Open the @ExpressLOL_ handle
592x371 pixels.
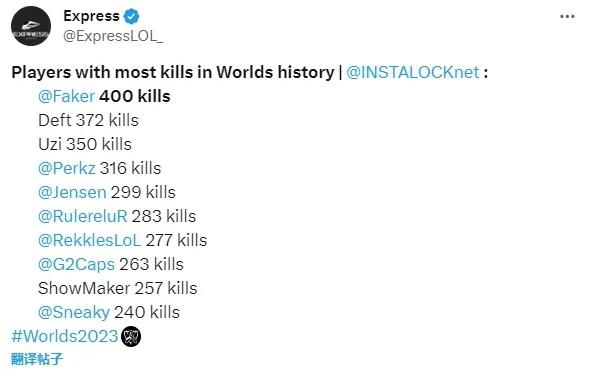coord(113,36)
